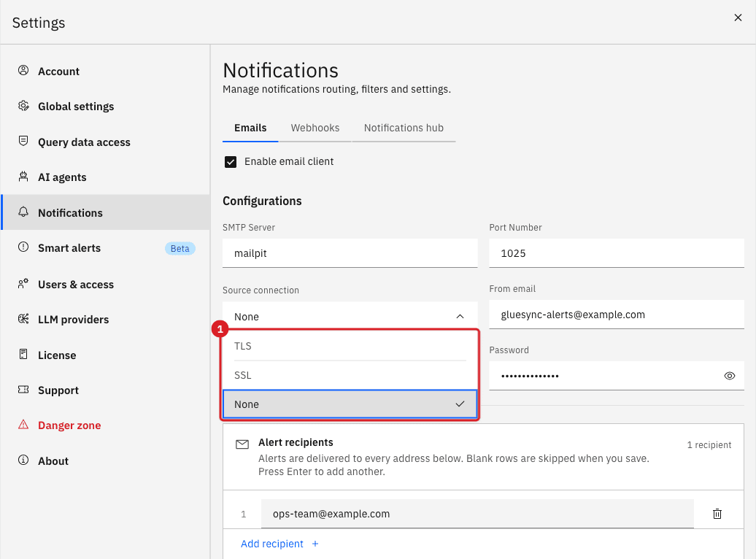This screenshot has width=756, height=559.
Task: Click the Notifications bell icon
Action: [x=23, y=212]
